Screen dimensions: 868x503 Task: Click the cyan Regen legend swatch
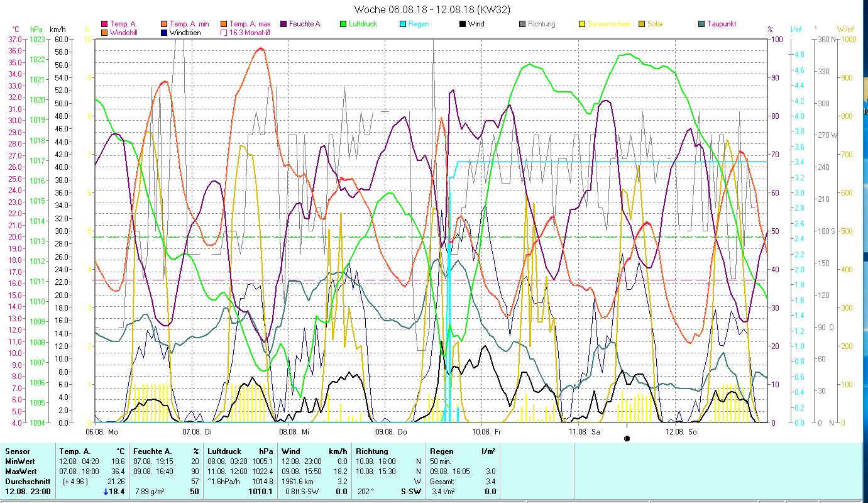point(402,25)
